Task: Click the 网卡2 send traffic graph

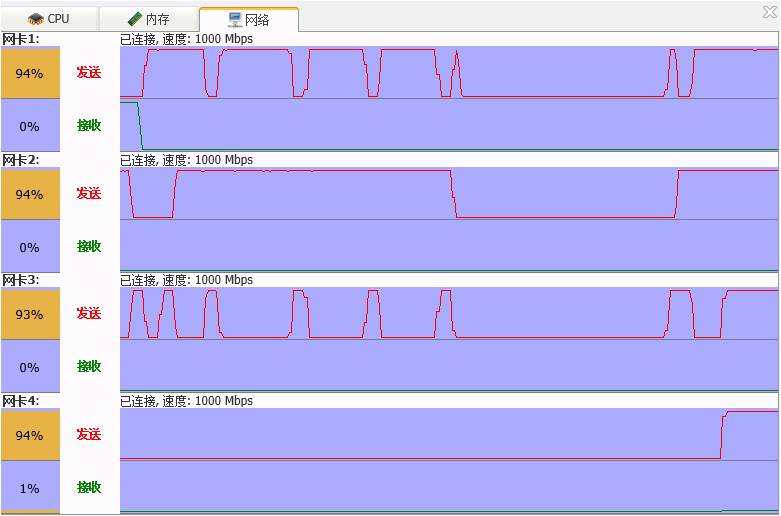Action: 449,193
